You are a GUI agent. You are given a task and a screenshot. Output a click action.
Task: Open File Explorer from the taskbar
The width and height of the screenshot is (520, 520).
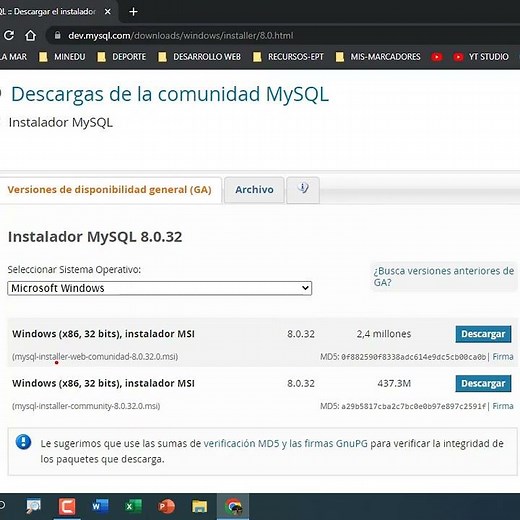pyautogui.click(x=199, y=506)
